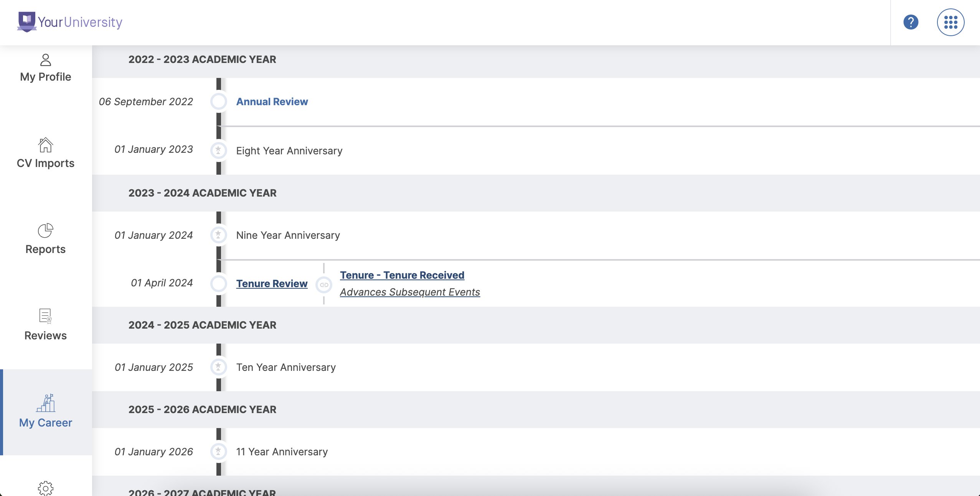
Task: Click the settings gear icon in sidebar
Action: [46, 488]
